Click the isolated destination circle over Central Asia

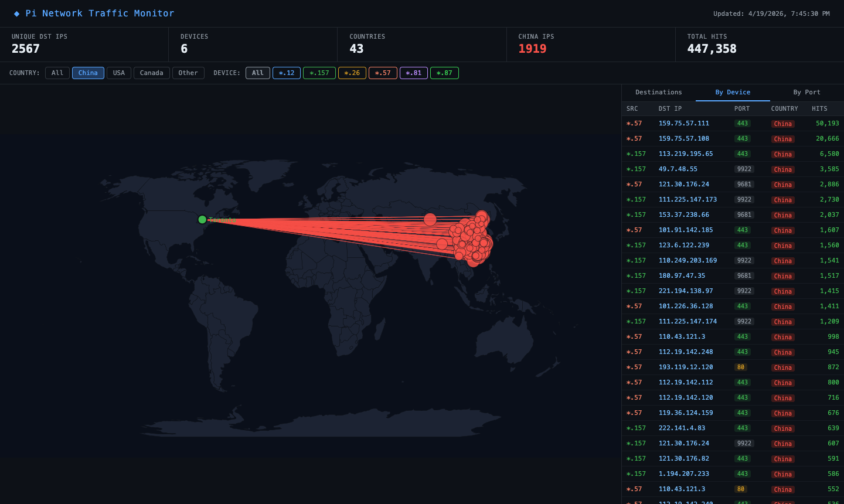click(x=430, y=220)
